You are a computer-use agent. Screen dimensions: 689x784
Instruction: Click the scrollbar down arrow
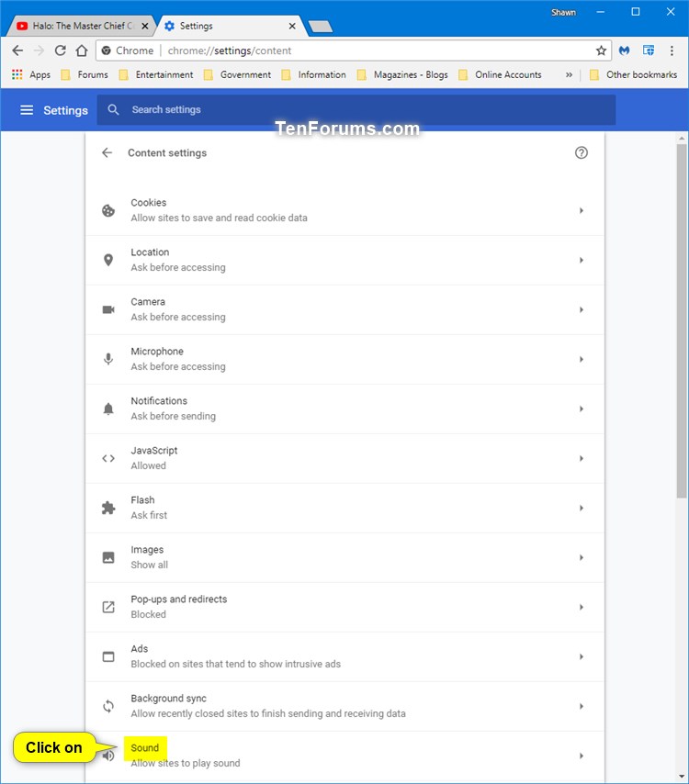(x=682, y=777)
